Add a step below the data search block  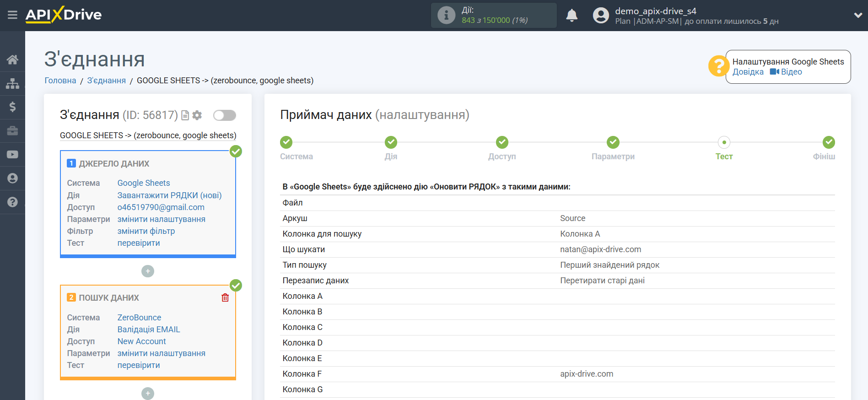point(147,394)
